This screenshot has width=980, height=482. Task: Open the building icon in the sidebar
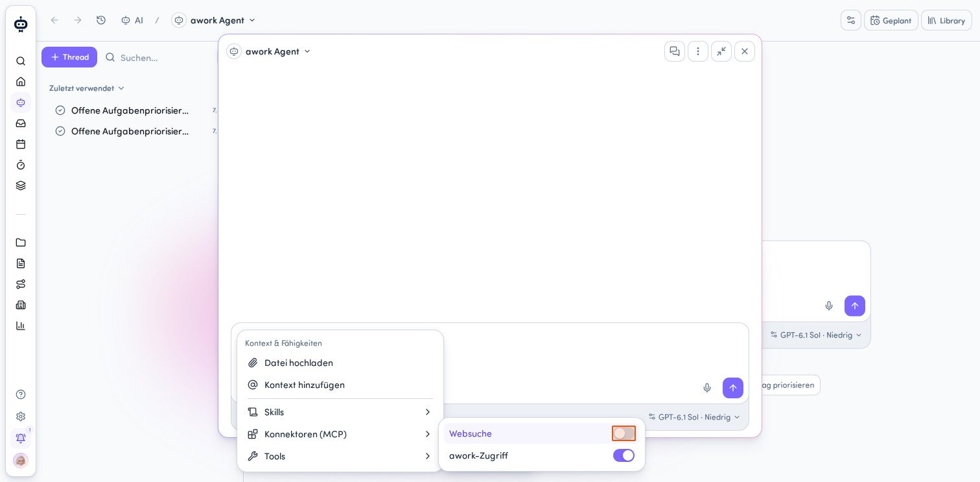point(21,305)
